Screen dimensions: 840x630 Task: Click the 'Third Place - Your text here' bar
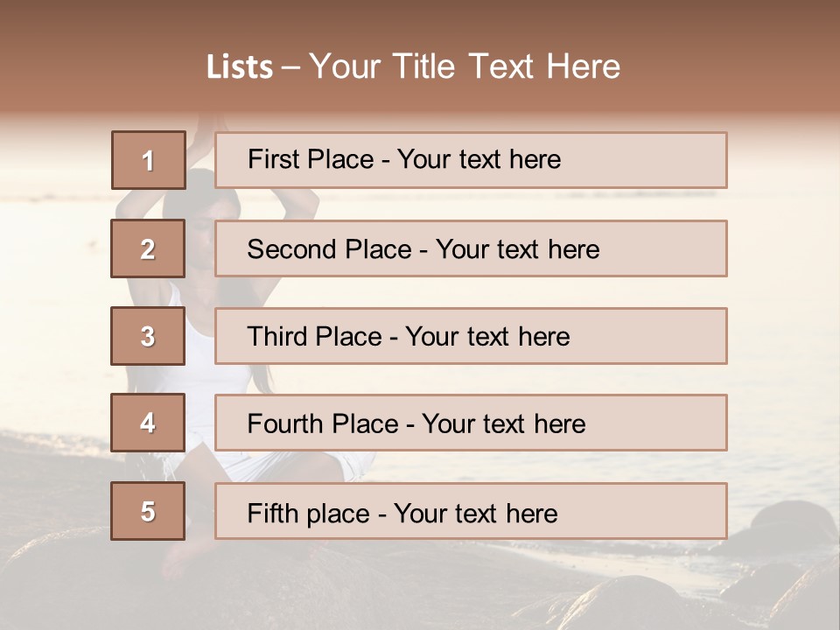[x=471, y=336]
